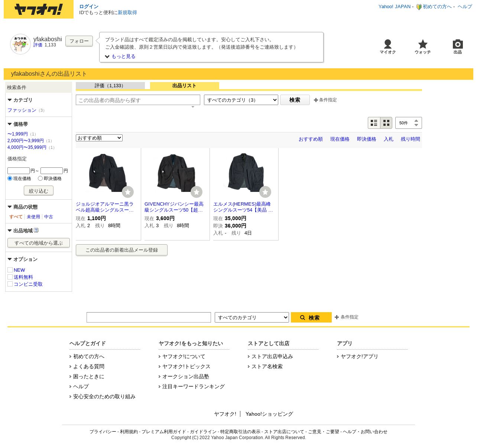The image size is (477, 448).
Task: Select the 現在価格 radio button
Action: (x=10, y=179)
